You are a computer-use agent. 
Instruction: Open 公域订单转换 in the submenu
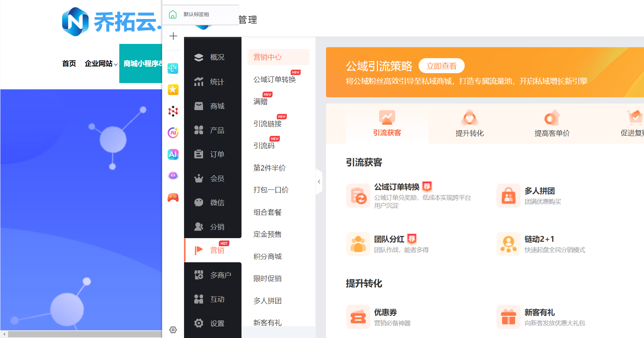point(275,79)
